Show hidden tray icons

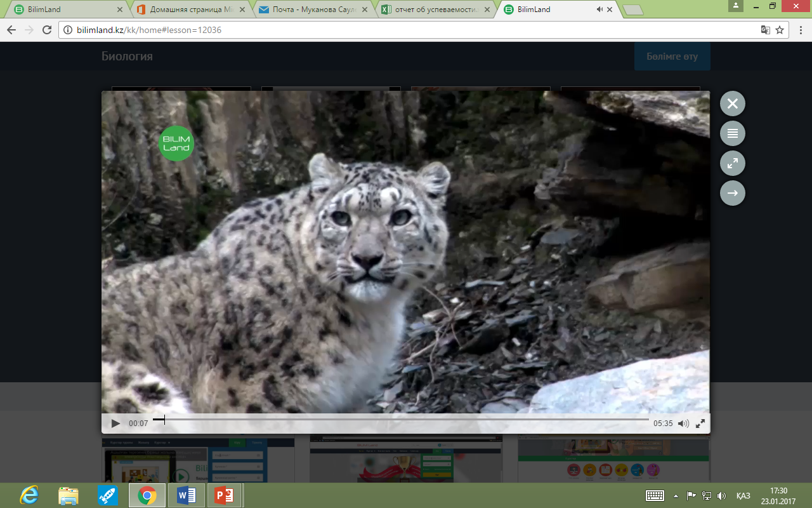(x=676, y=496)
